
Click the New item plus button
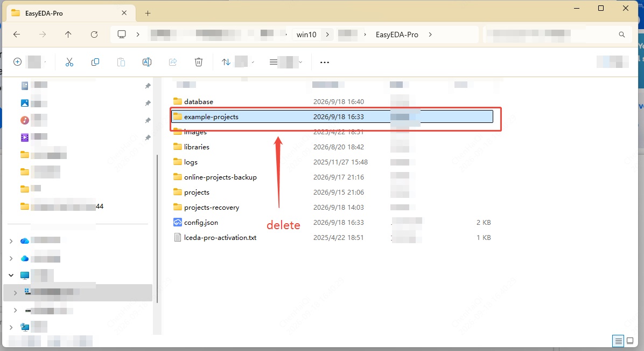[17, 62]
